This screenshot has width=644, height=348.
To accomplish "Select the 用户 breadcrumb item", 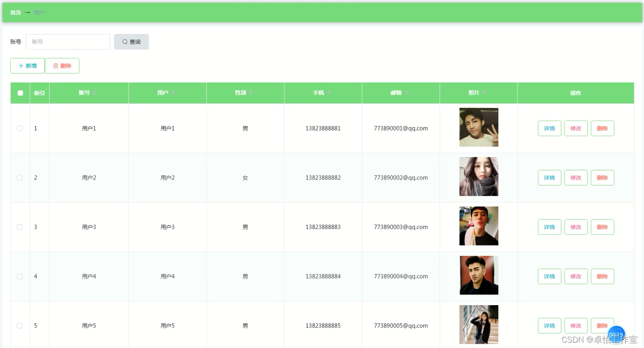I will tap(39, 12).
